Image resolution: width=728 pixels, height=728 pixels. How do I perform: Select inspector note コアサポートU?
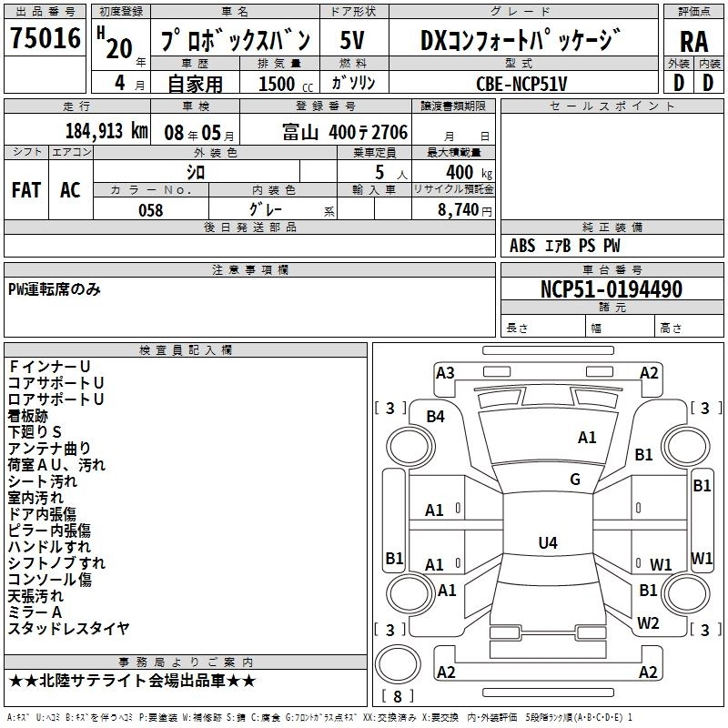pyautogui.click(x=56, y=383)
